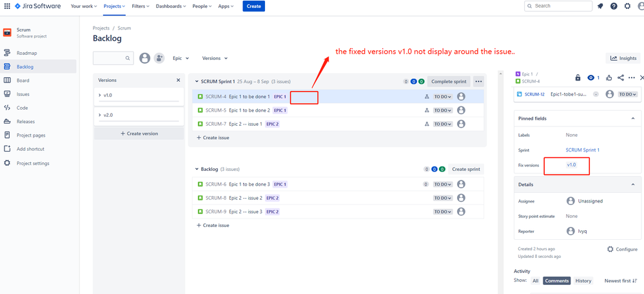
Task: Collapse the Pinned fields section
Action: (632, 118)
